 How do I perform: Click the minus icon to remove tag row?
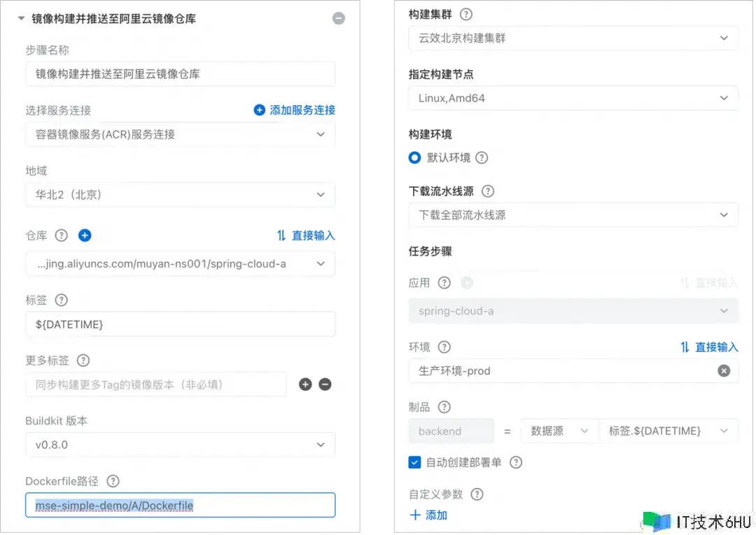pyautogui.click(x=325, y=384)
